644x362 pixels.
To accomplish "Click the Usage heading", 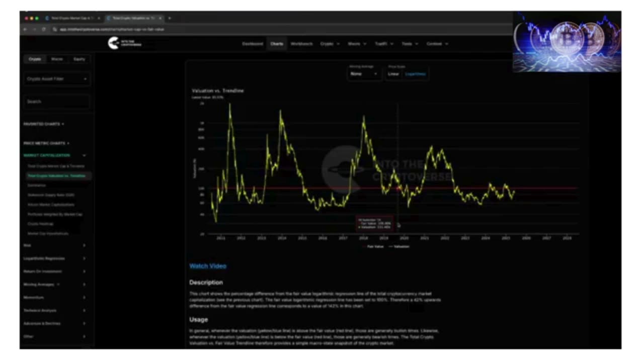I will 198,320.
